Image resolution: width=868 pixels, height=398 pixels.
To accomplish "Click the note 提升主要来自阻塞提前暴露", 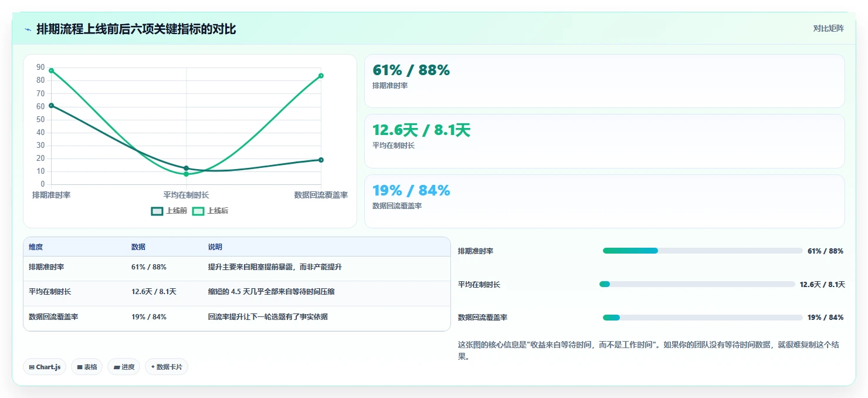I will (x=275, y=267).
